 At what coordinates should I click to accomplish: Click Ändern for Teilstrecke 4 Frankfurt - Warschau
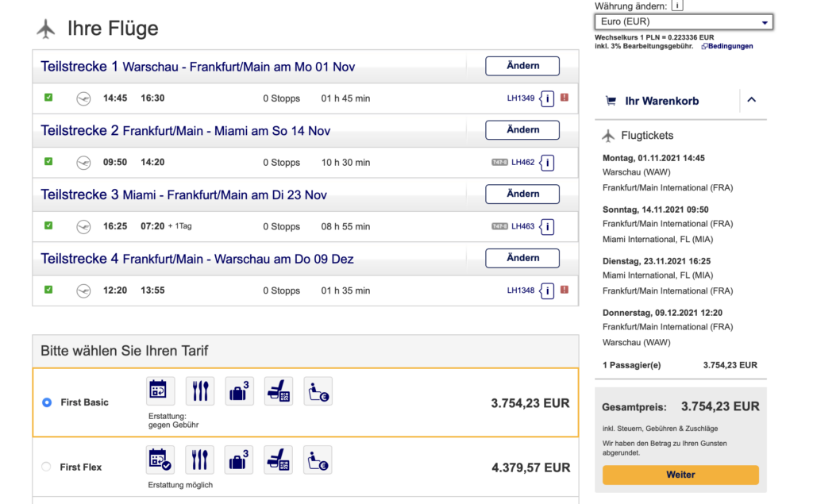point(522,258)
